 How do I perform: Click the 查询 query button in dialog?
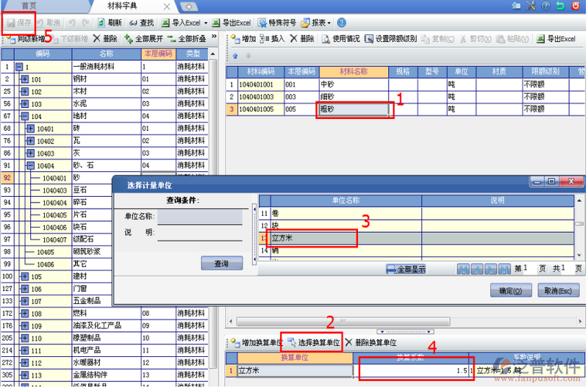[x=221, y=263]
